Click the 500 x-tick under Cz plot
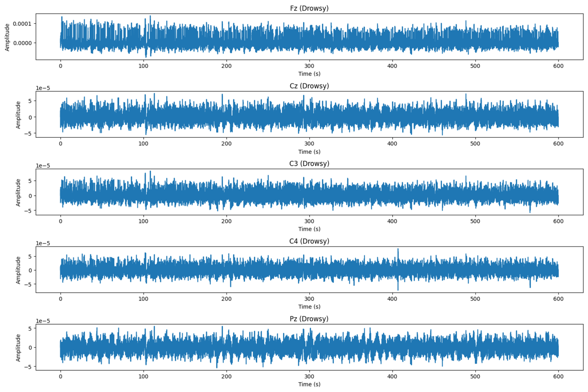Image resolution: width=588 pixels, height=392 pixels. 475,144
